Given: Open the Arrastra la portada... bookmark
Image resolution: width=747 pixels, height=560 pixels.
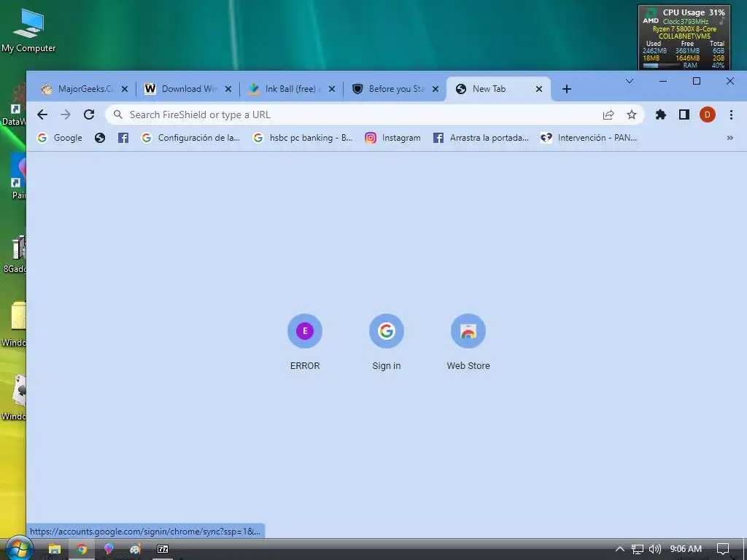Looking at the screenshot, I should click(481, 138).
